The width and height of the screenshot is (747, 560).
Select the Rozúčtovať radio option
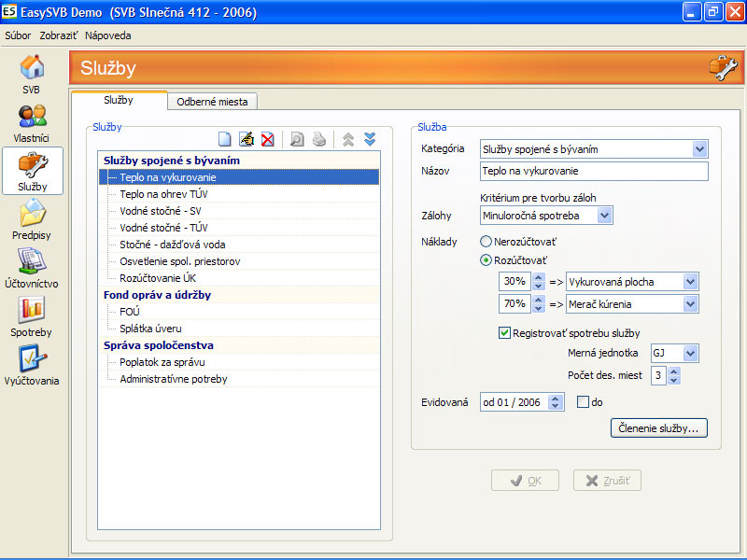tap(486, 260)
